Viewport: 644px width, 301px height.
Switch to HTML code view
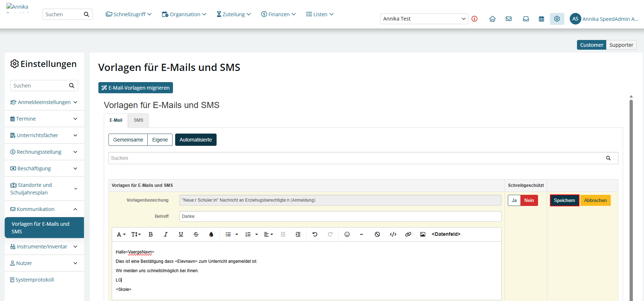click(393, 234)
